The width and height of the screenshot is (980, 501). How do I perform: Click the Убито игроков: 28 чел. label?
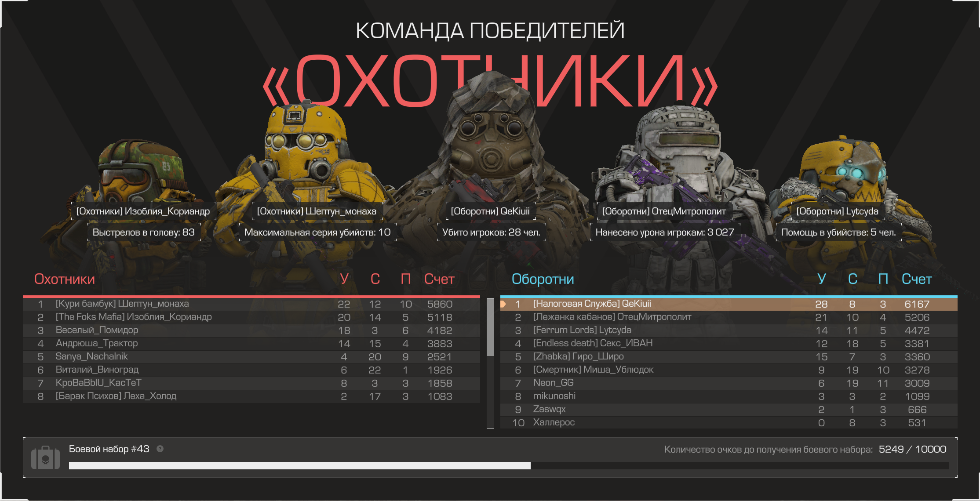491,232
